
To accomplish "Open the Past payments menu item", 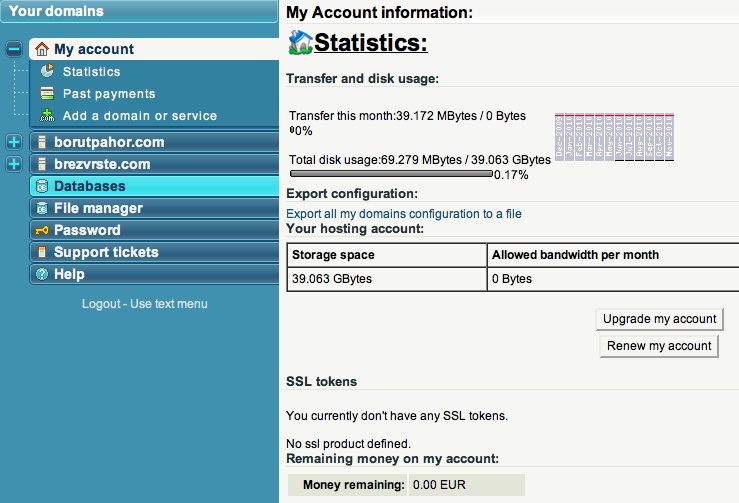I will pyautogui.click(x=109, y=93).
